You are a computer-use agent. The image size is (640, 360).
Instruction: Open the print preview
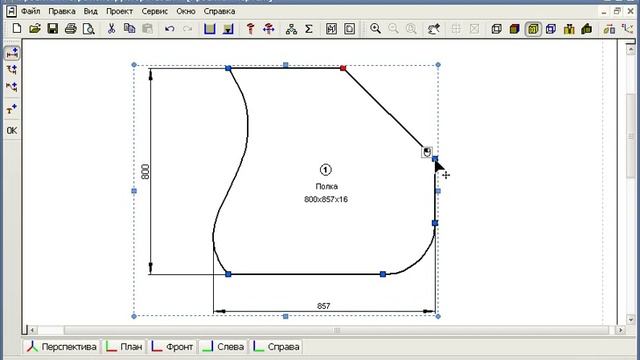click(89, 29)
